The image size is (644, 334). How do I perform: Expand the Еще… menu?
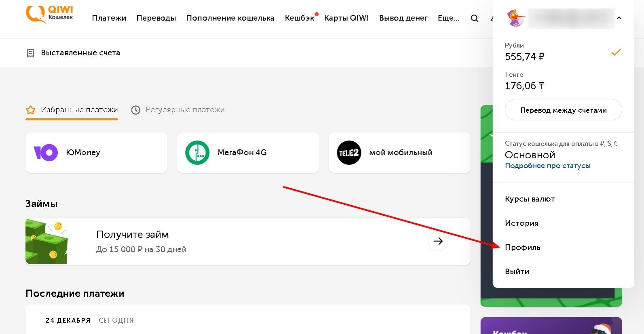[x=449, y=18]
